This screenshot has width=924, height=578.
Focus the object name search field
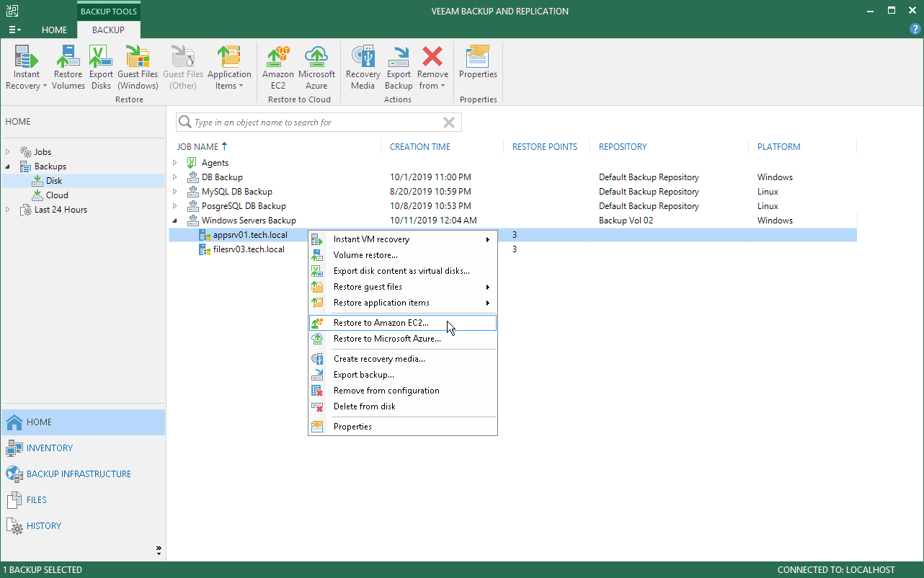coord(317,123)
